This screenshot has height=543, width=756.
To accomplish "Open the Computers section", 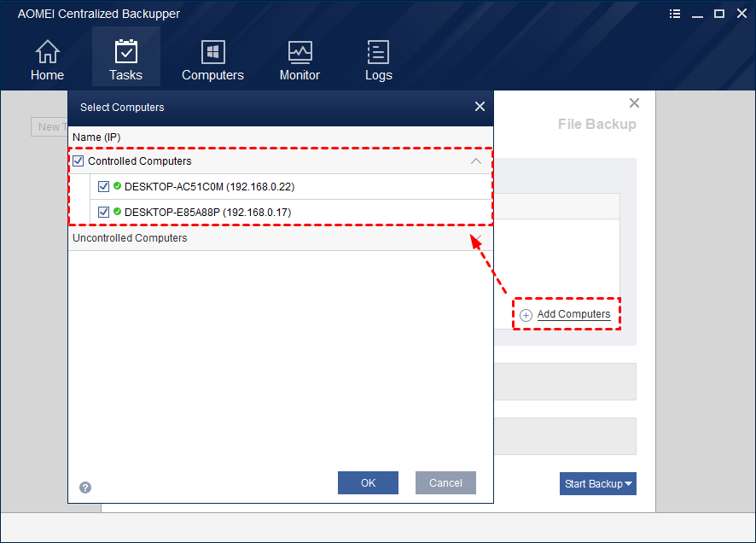I will [x=212, y=60].
